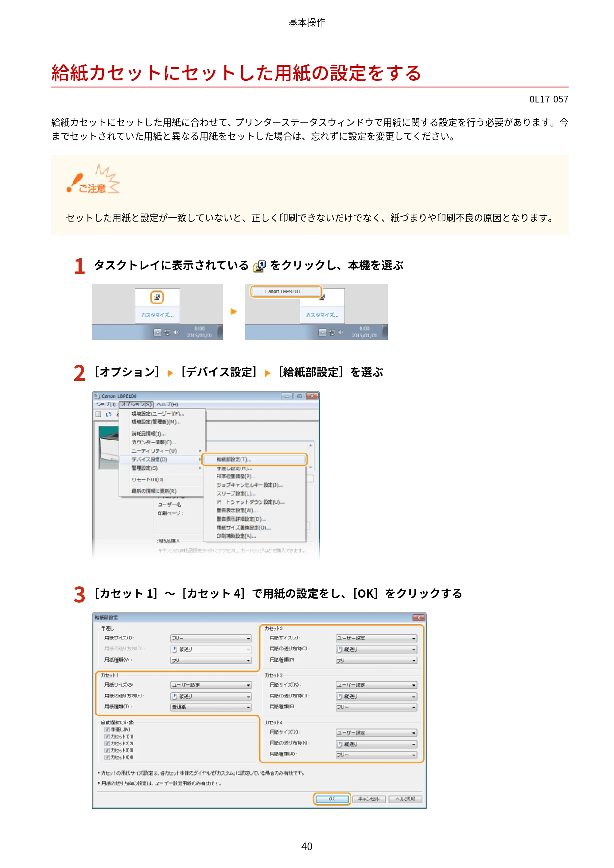Viewport: 614px width, 868px height.
Task: Toggle カセット2 auto-select checkbox
Action: [107, 743]
